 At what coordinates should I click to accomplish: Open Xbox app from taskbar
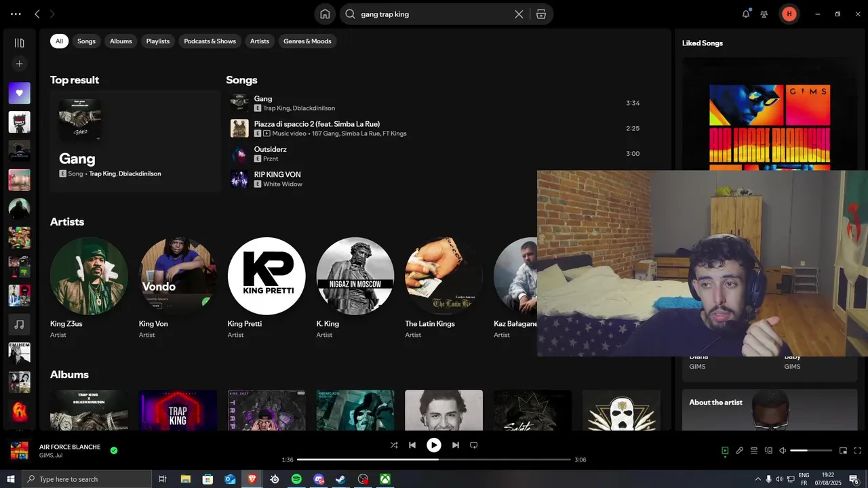click(384, 479)
